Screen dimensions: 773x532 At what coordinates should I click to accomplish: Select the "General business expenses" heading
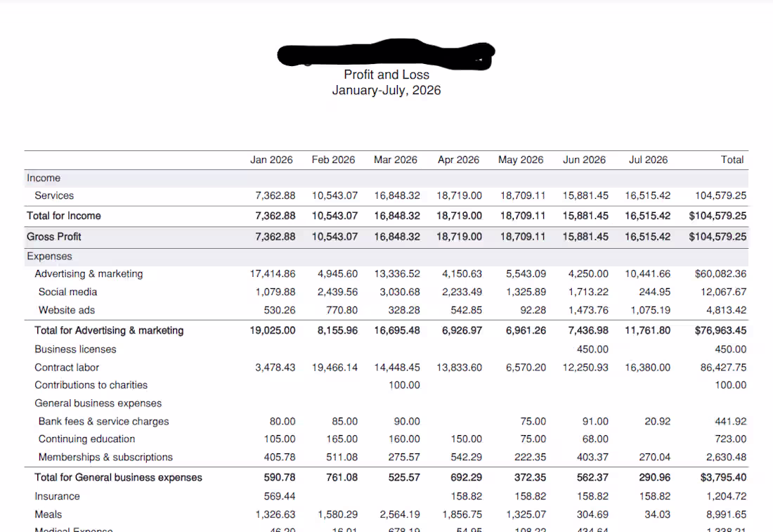98,403
